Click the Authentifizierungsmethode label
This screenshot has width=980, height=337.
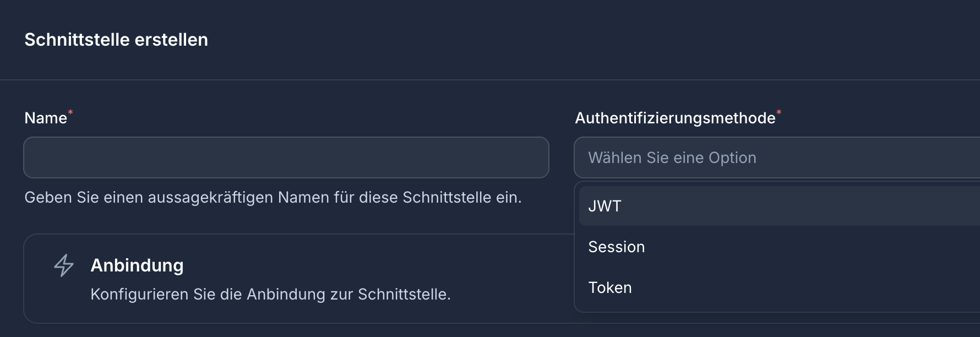pyautogui.click(x=676, y=118)
